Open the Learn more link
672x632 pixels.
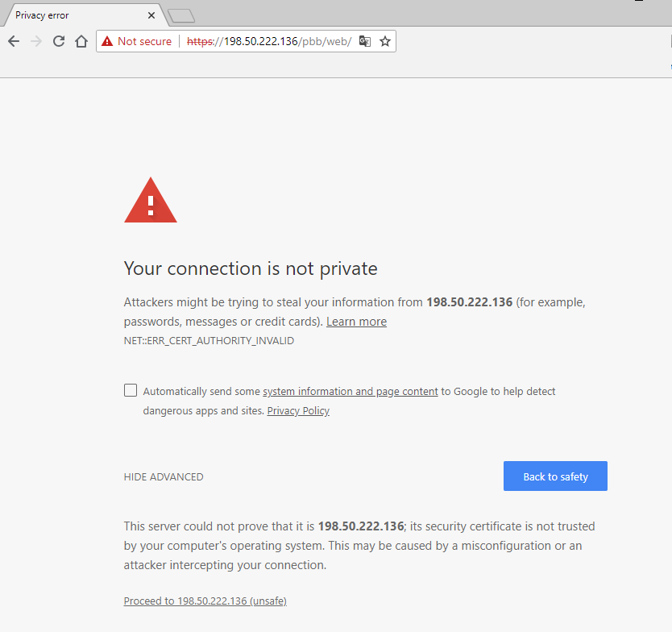(356, 322)
